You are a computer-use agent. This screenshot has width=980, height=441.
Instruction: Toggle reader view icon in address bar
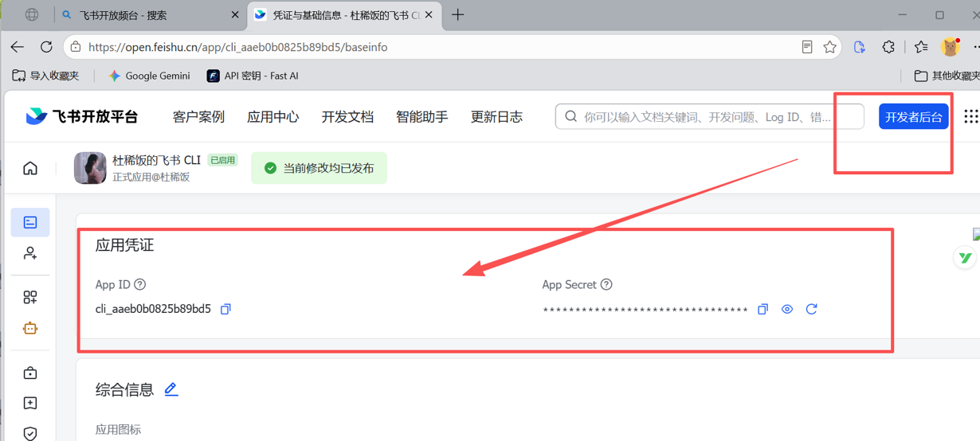pos(807,47)
